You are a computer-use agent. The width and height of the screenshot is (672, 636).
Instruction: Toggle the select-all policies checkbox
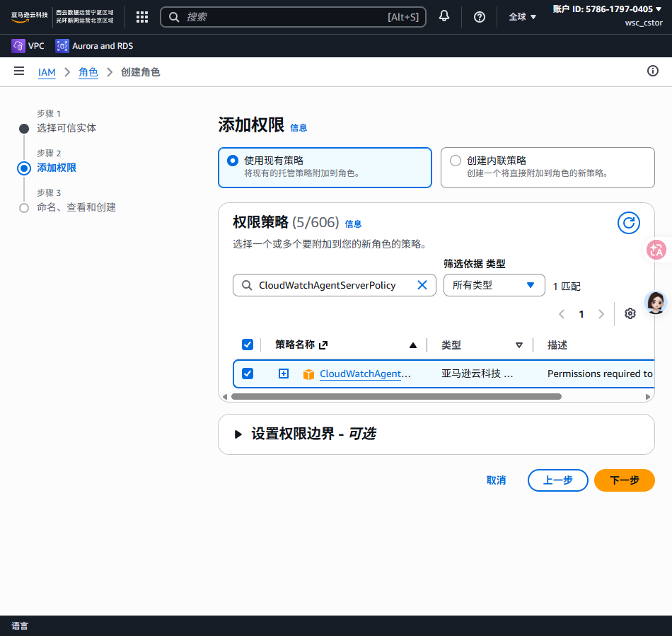(248, 345)
